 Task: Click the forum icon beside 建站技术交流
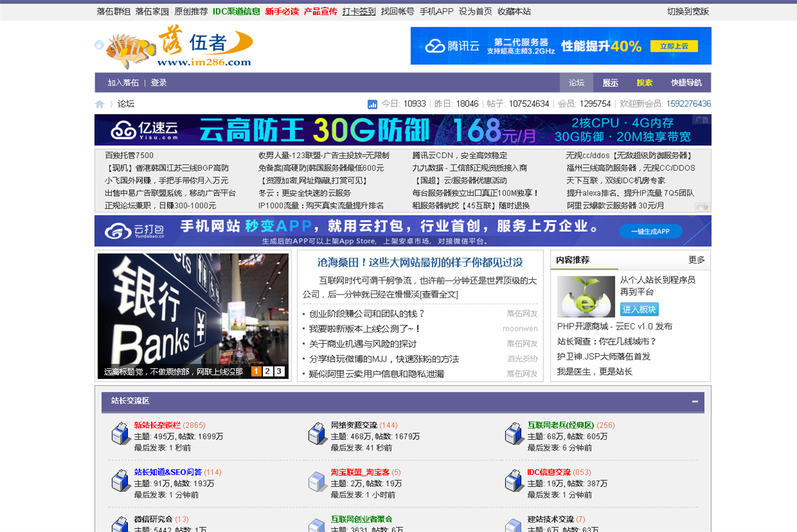tap(515, 524)
